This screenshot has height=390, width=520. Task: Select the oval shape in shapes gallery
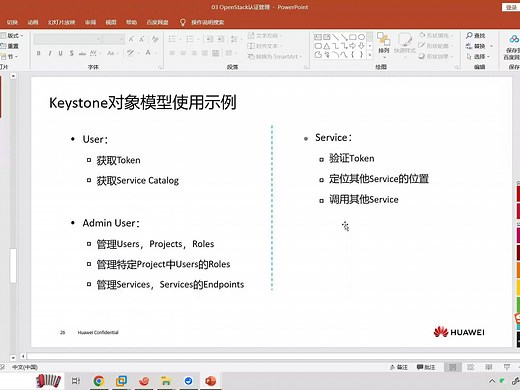point(361,37)
